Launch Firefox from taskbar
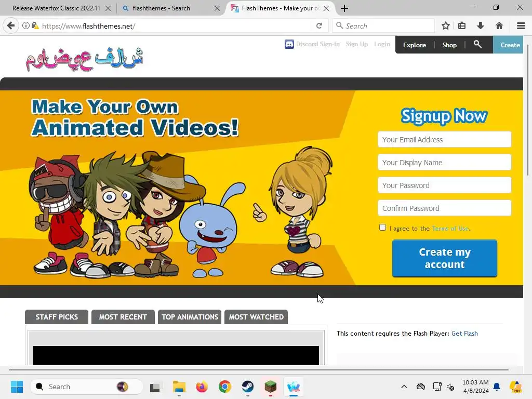532x399 pixels. pyautogui.click(x=202, y=387)
